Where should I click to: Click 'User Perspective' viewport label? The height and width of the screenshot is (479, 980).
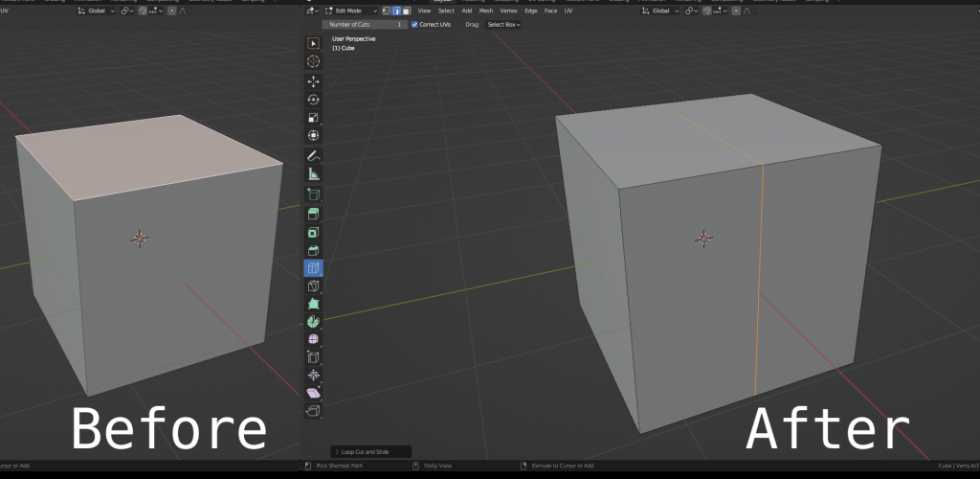[354, 38]
